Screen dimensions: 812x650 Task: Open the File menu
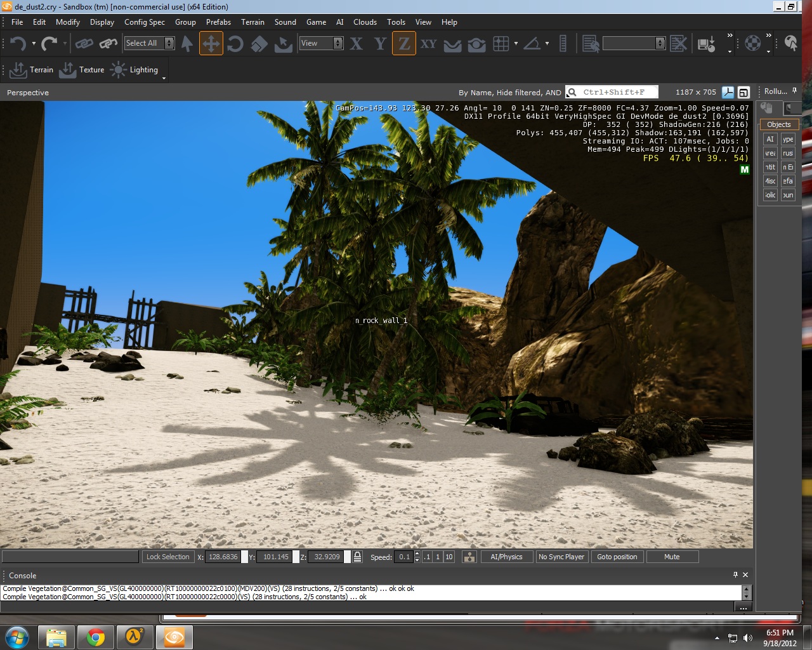coord(17,22)
